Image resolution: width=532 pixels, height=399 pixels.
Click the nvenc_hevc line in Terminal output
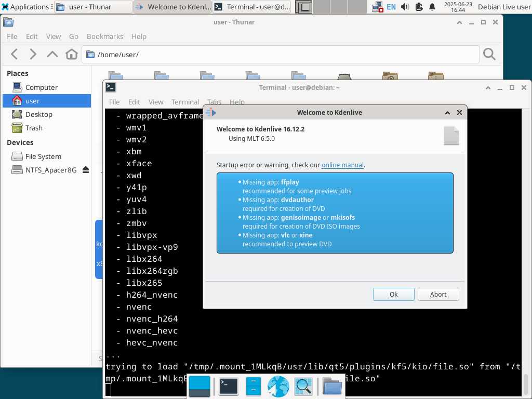[152, 330]
